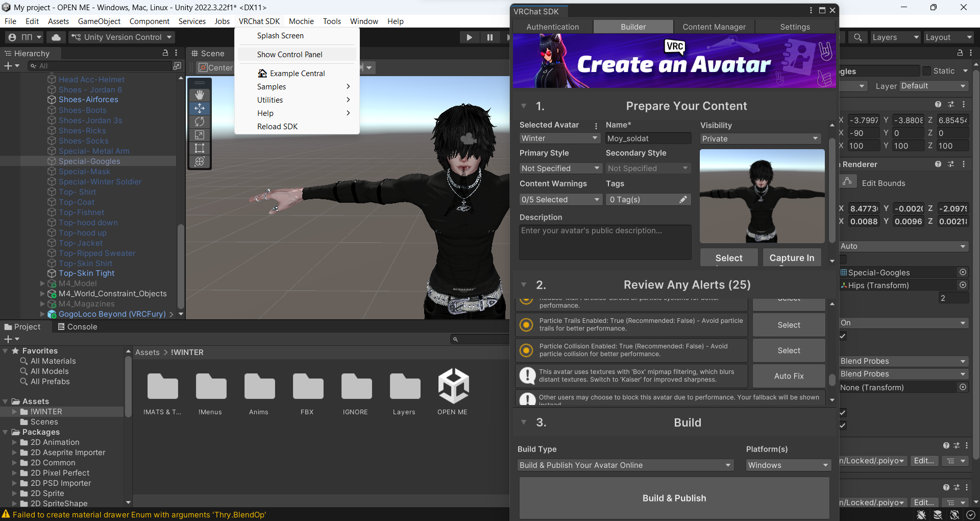
Task: Toggle the Static checkbox in Inspector
Action: coord(927,71)
